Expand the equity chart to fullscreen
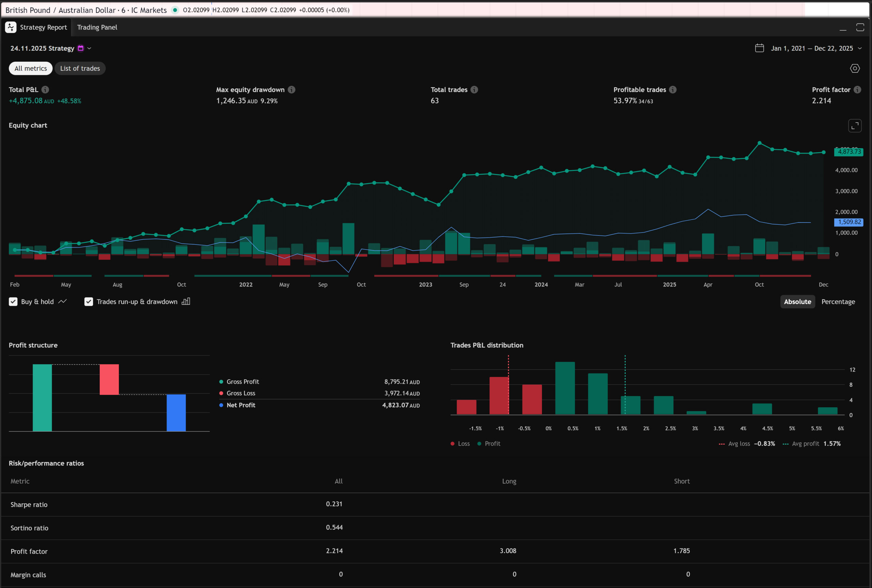Image resolution: width=872 pixels, height=588 pixels. [x=854, y=126]
